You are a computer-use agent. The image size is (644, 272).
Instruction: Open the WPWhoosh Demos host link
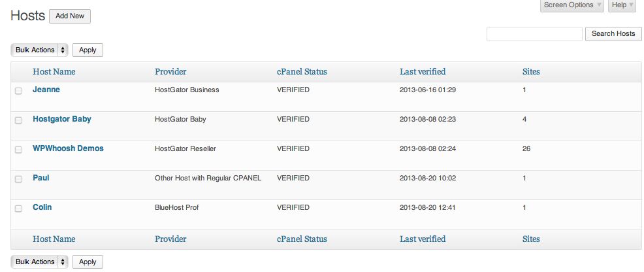[x=68, y=148]
